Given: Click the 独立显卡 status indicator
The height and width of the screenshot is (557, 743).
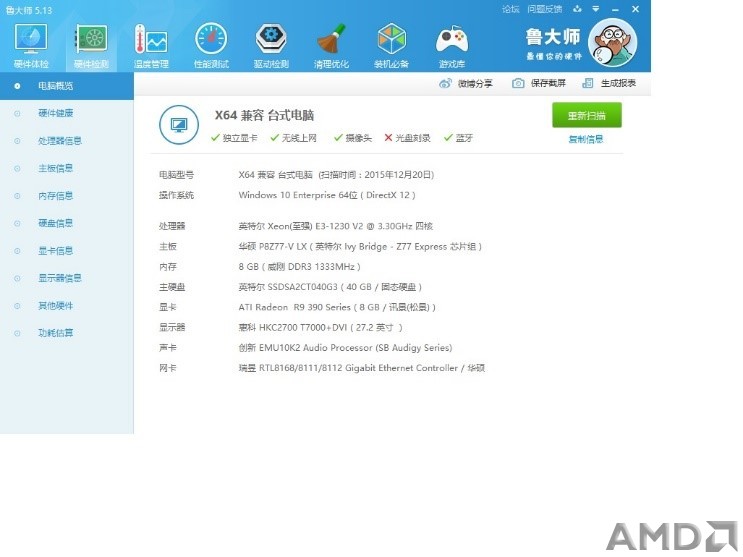Looking at the screenshot, I should click(x=234, y=138).
